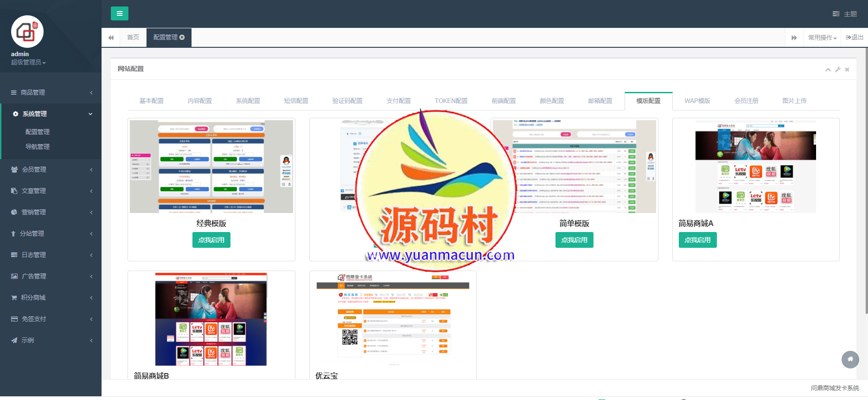The height and width of the screenshot is (400, 868).
Task: Click the 简易商城B template preview thumbnail
Action: pyautogui.click(x=211, y=319)
